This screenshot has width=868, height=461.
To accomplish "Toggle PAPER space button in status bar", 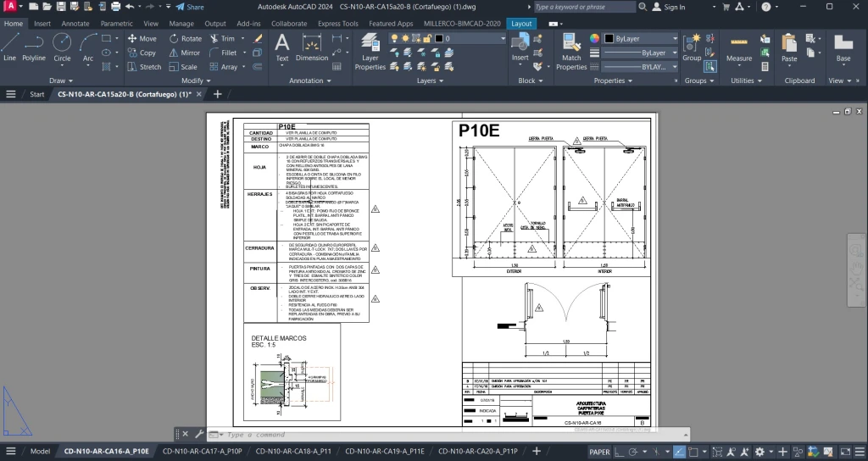I will [599, 452].
